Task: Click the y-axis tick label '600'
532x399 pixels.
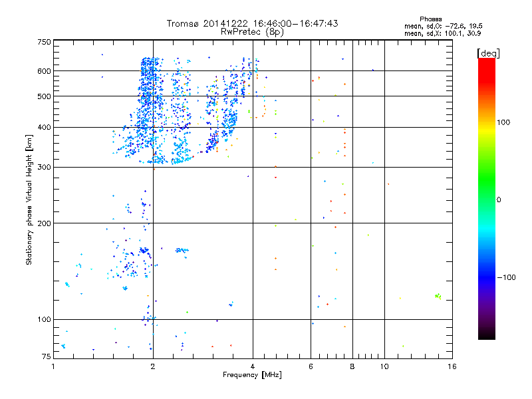Action: click(x=44, y=71)
